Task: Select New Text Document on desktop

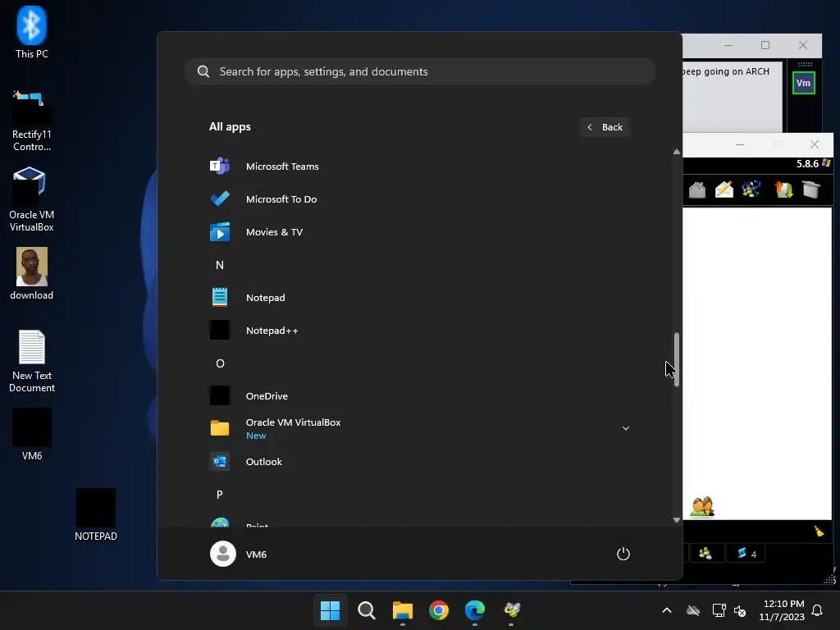Action: [x=32, y=361]
